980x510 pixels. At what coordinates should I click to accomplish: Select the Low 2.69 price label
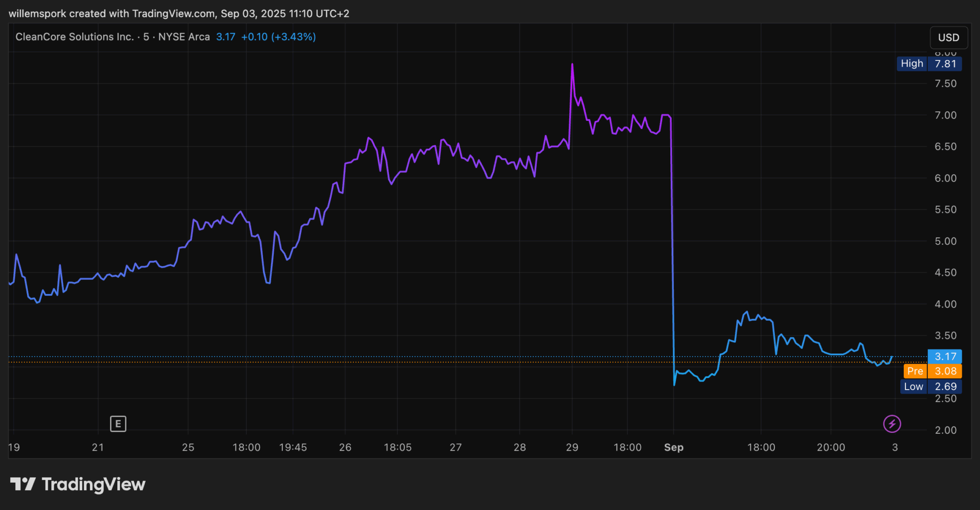pos(930,387)
